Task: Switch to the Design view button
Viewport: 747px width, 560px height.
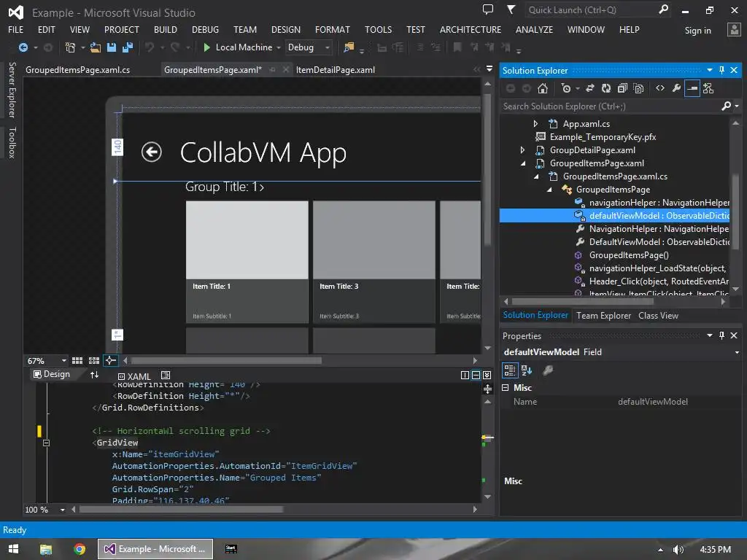Action: [52, 374]
